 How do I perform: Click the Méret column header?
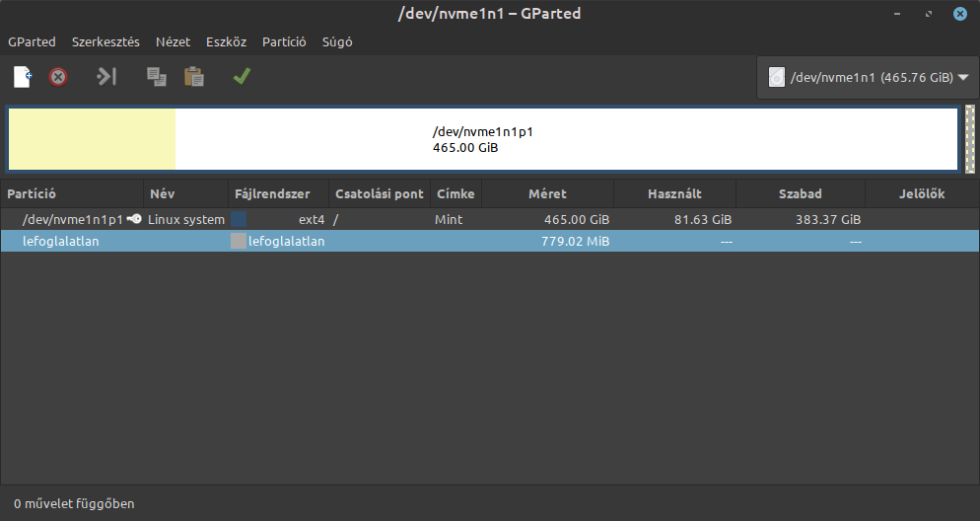point(547,193)
